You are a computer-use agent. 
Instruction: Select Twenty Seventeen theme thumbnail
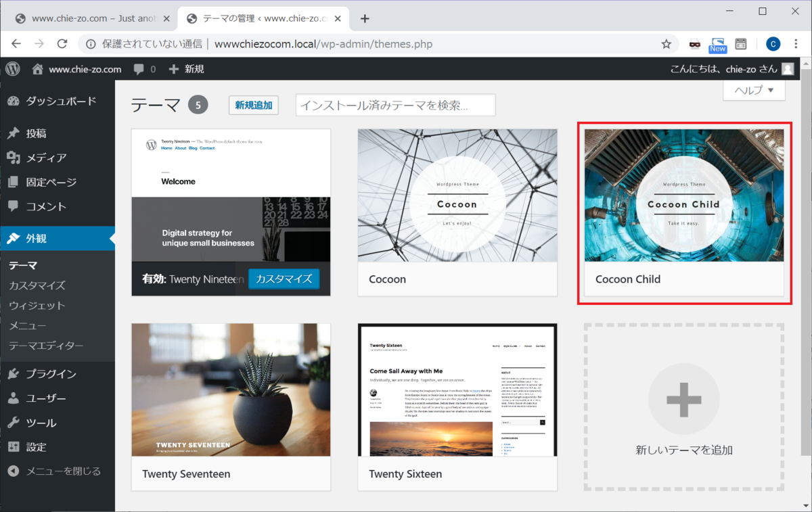tap(231, 390)
